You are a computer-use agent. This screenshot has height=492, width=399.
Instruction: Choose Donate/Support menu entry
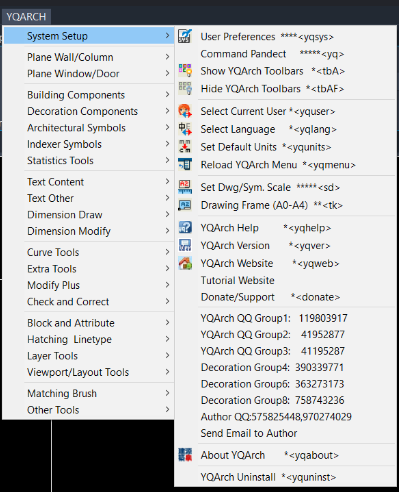285,297
